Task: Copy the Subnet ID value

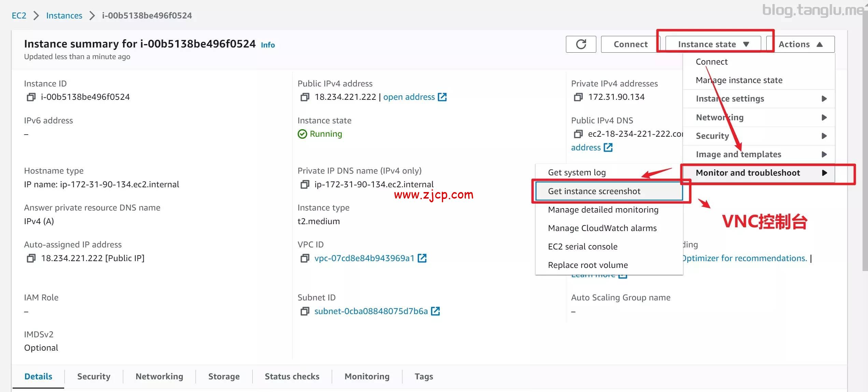Action: click(304, 311)
